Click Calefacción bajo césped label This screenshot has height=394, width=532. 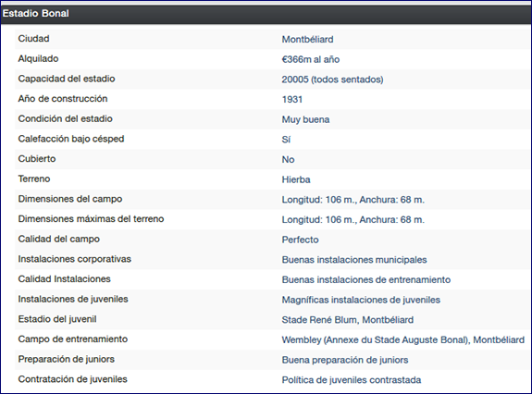pos(71,139)
